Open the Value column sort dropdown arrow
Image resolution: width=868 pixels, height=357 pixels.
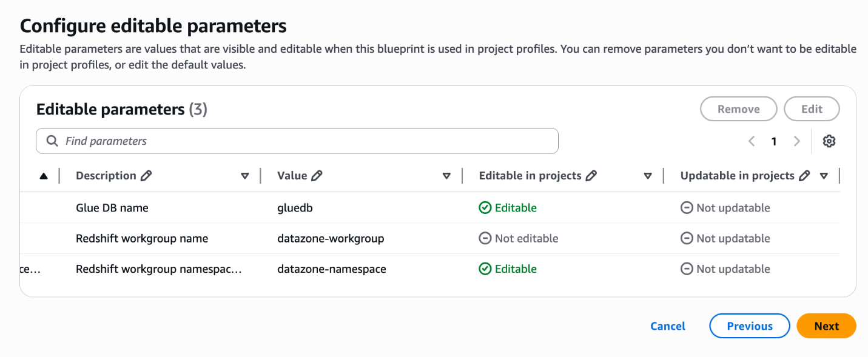tap(446, 176)
